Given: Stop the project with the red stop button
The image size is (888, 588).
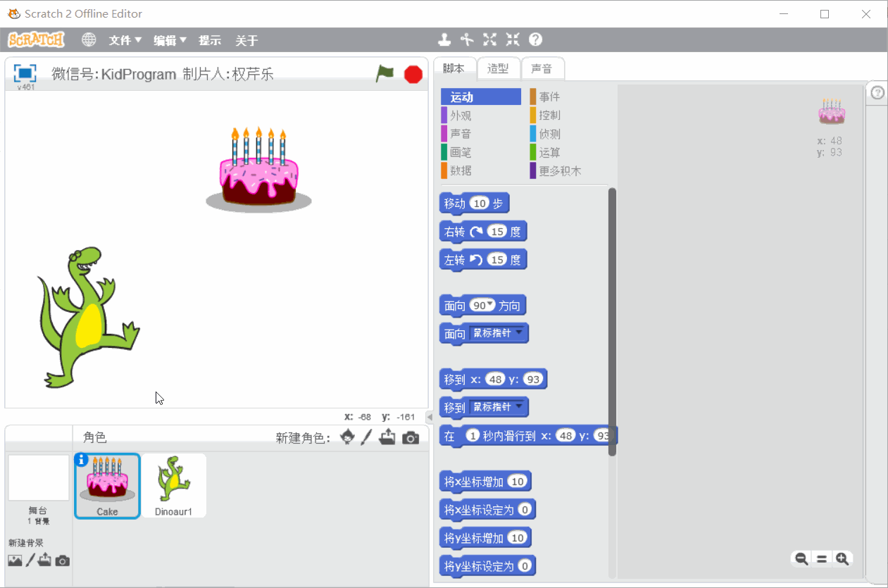Looking at the screenshot, I should pos(413,73).
